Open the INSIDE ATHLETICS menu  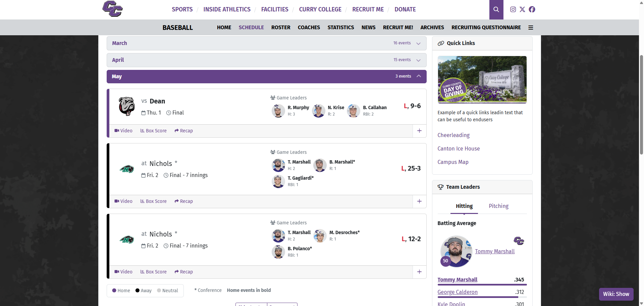click(x=227, y=9)
